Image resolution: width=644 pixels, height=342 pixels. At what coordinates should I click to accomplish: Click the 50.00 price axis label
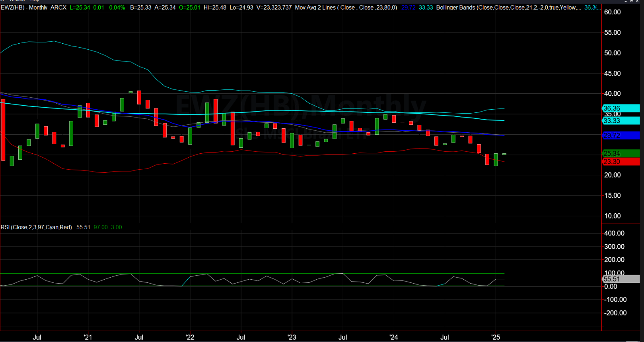612,53
